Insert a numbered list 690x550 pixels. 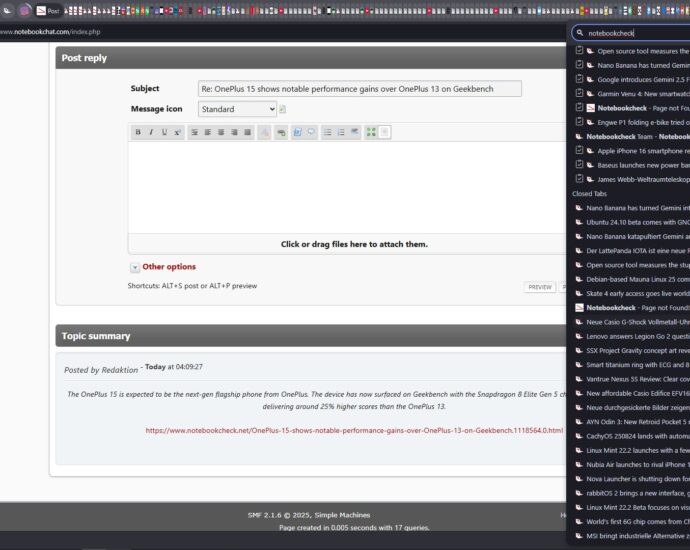340,132
